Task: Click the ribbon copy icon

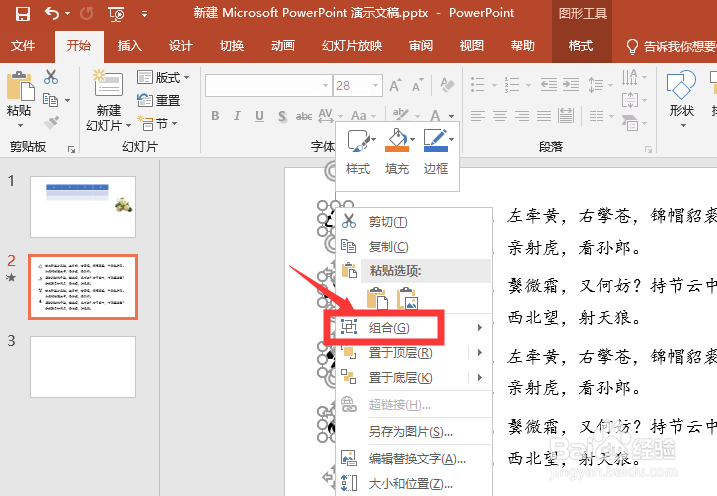Action: click(x=50, y=100)
